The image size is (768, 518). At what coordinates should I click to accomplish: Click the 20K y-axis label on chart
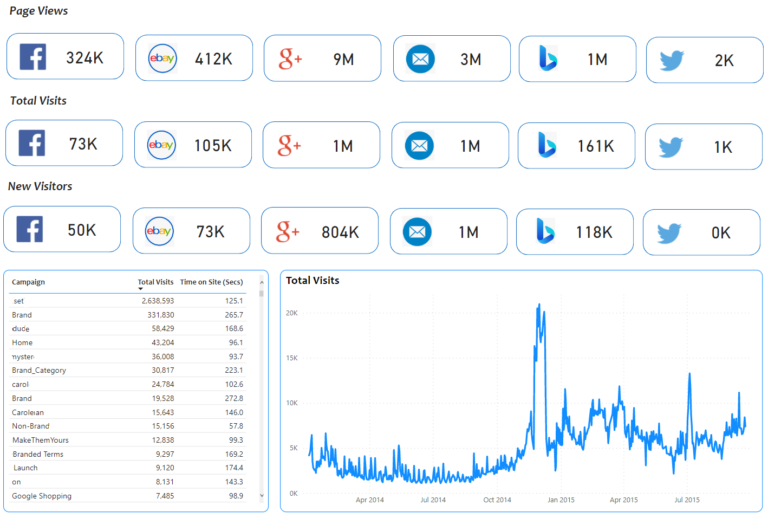(292, 313)
